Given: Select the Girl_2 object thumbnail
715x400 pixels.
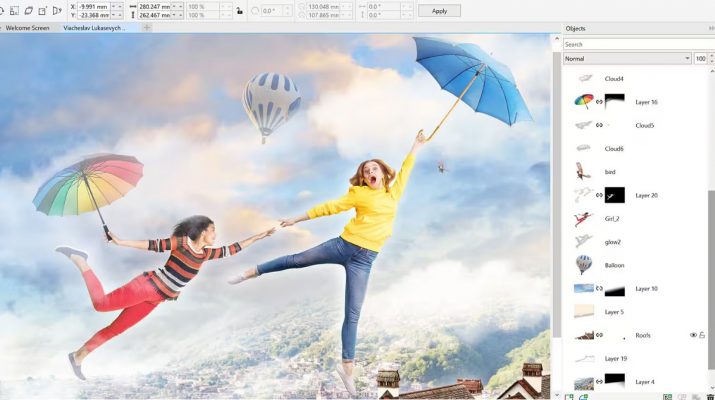Looking at the screenshot, I should point(584,218).
